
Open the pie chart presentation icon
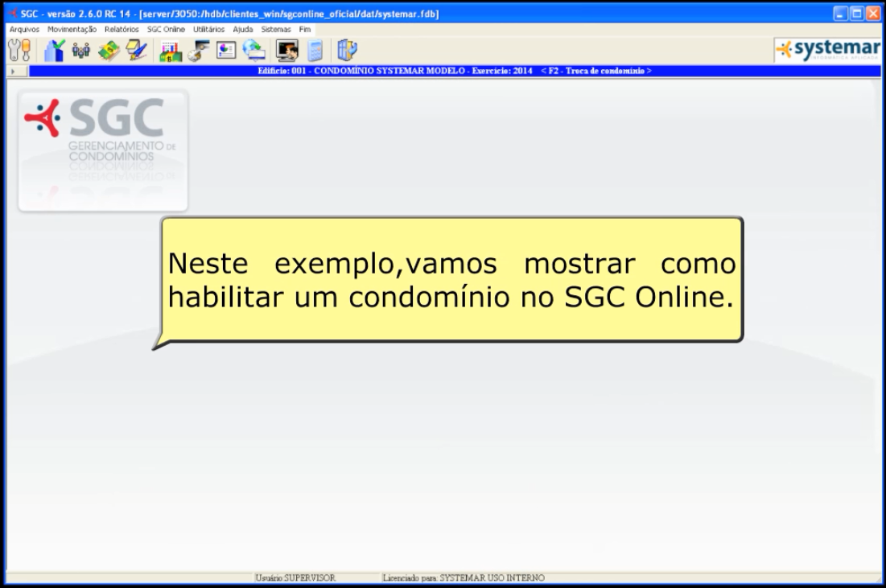[x=226, y=51]
